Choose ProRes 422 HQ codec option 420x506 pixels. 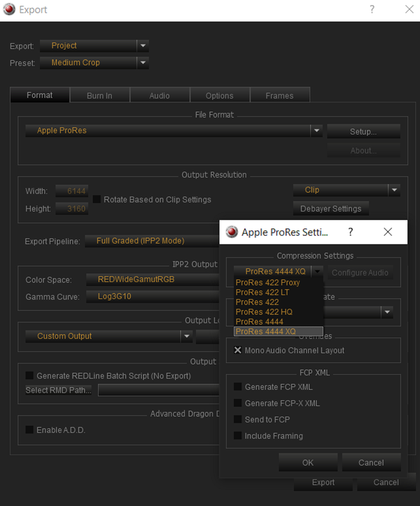[x=278, y=312]
